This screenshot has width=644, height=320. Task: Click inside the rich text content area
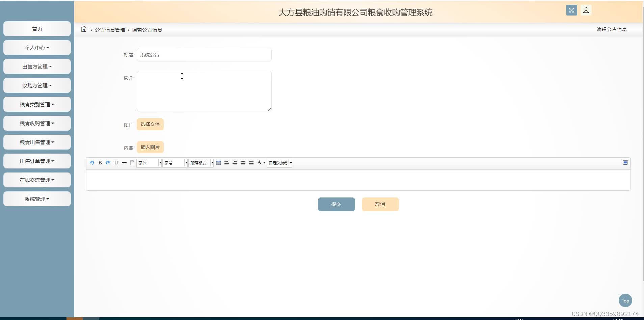click(x=358, y=180)
